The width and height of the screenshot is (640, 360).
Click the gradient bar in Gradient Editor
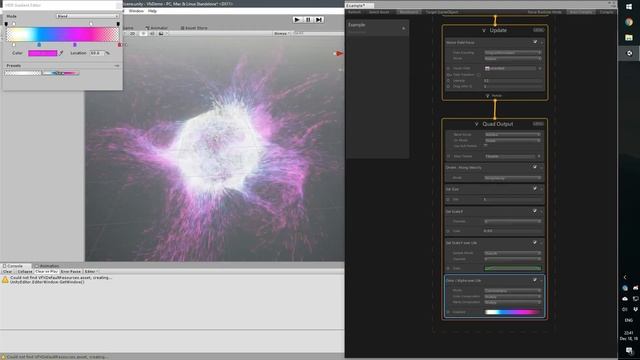point(62,34)
